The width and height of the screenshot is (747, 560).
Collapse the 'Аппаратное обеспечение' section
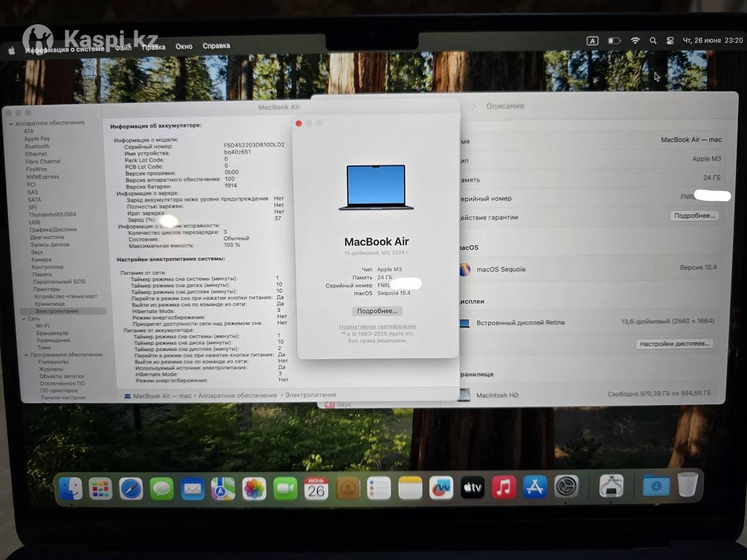pyautogui.click(x=11, y=124)
